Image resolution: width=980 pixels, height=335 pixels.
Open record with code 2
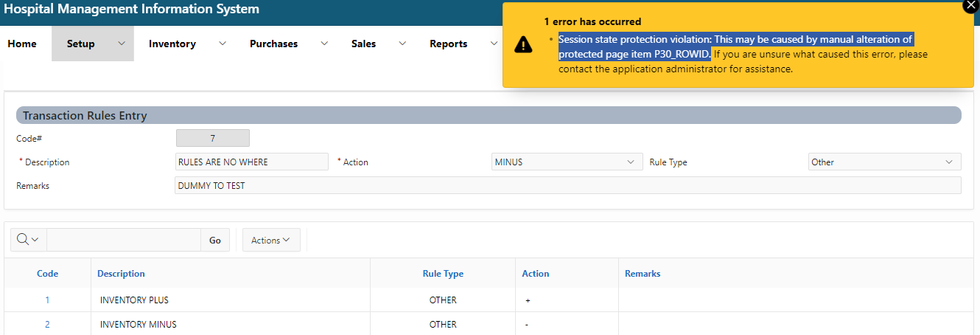(x=47, y=324)
